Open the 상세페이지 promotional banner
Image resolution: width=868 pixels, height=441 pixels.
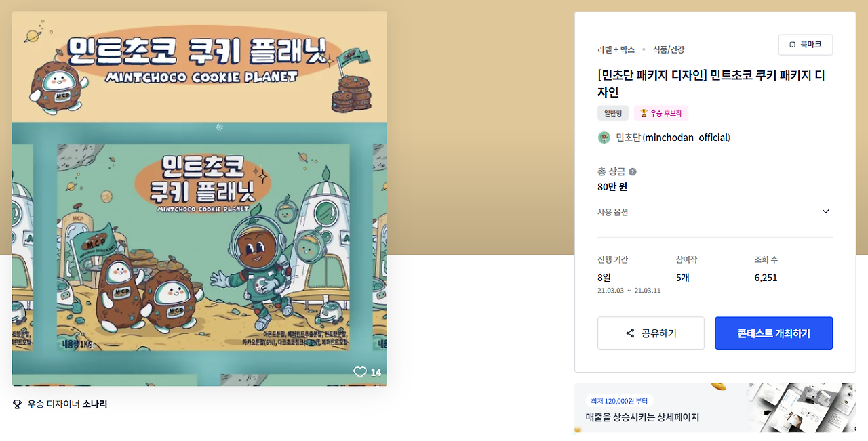715,408
